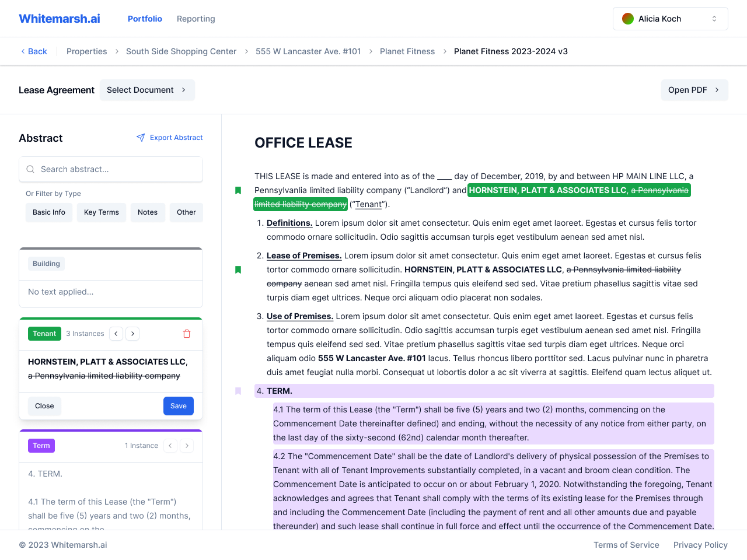The image size is (747, 560).
Task: Filter abstract by Basic Info
Action: pos(49,212)
